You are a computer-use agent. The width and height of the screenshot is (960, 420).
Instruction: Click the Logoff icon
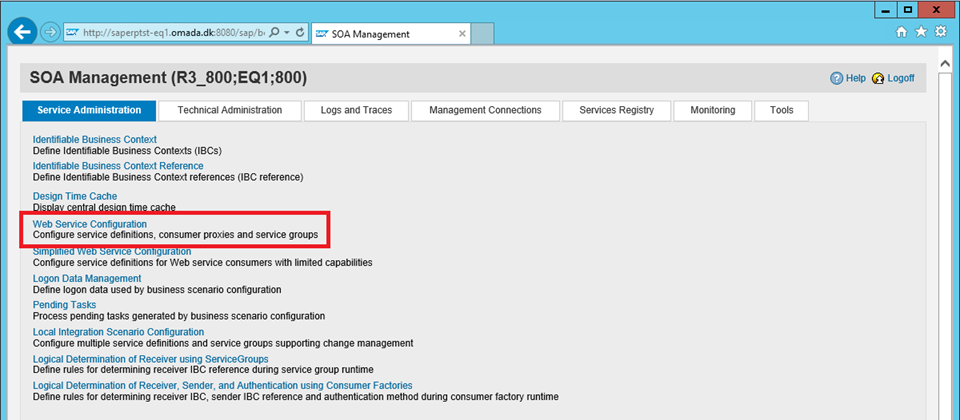[x=878, y=78]
